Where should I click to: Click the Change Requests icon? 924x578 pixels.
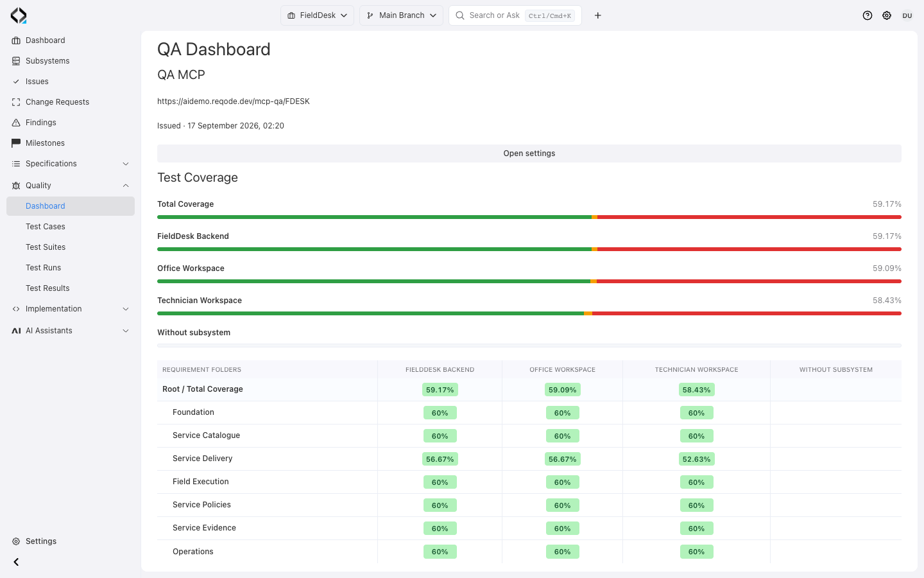tap(16, 102)
